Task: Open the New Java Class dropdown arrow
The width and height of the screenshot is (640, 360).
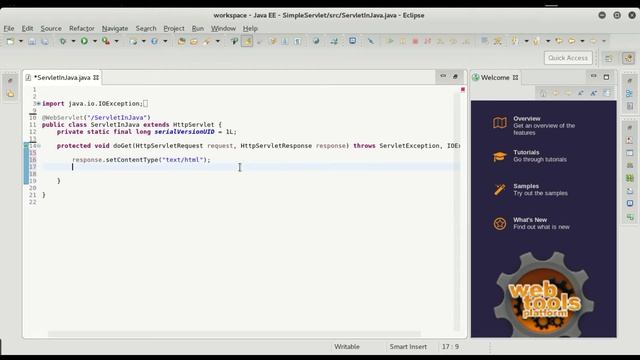Action: point(165,41)
